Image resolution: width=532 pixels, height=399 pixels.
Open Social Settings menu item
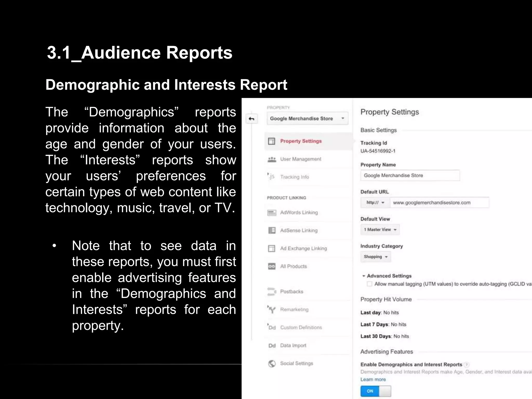coord(308,363)
